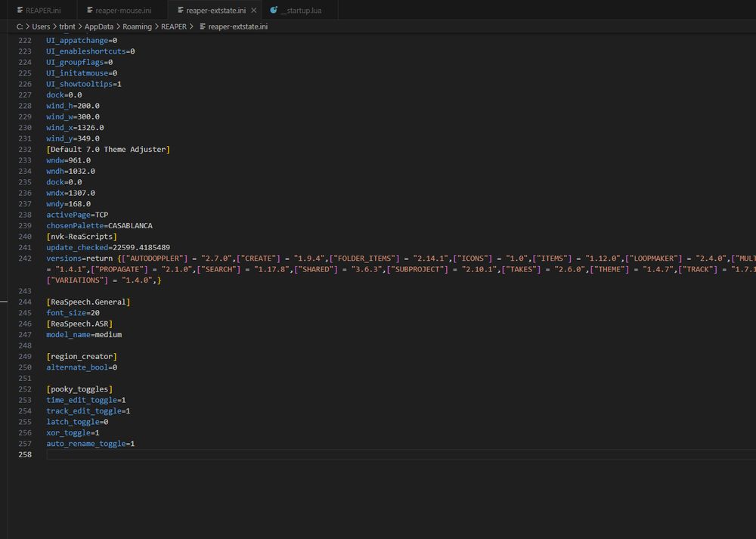Click the Roaming breadcrumb item

point(136,26)
